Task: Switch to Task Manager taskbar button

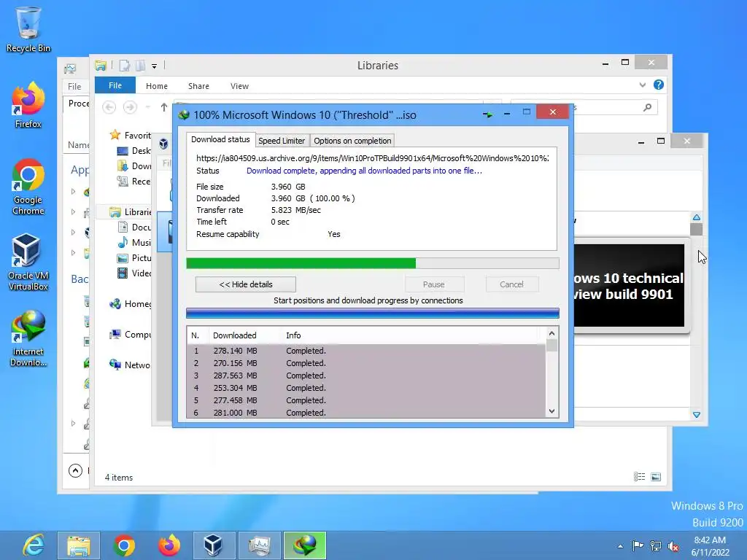Action: 259,545
